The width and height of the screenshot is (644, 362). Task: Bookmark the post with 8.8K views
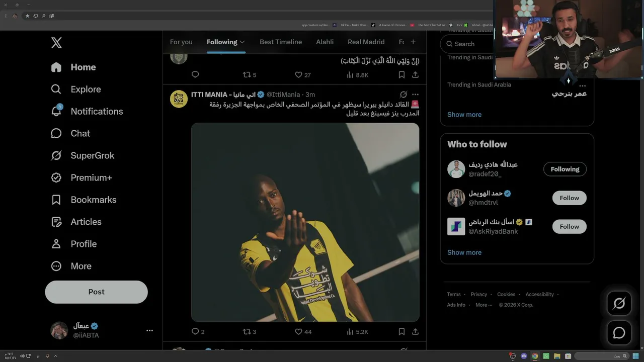pos(401,74)
